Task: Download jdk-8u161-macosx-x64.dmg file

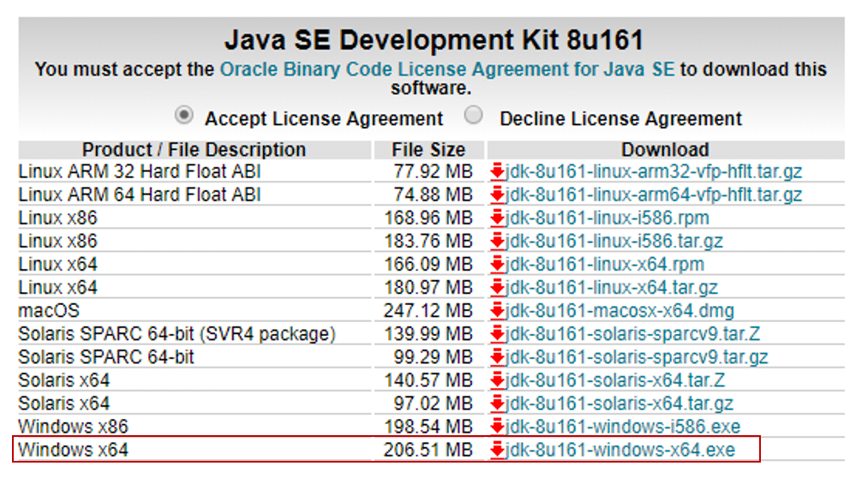Action: [620, 311]
